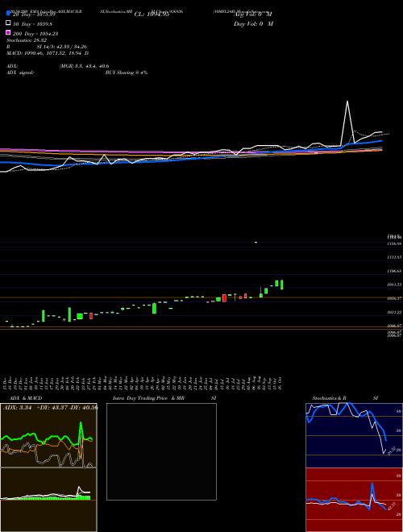Select the '200 Day' EMA value text

click(35, 34)
